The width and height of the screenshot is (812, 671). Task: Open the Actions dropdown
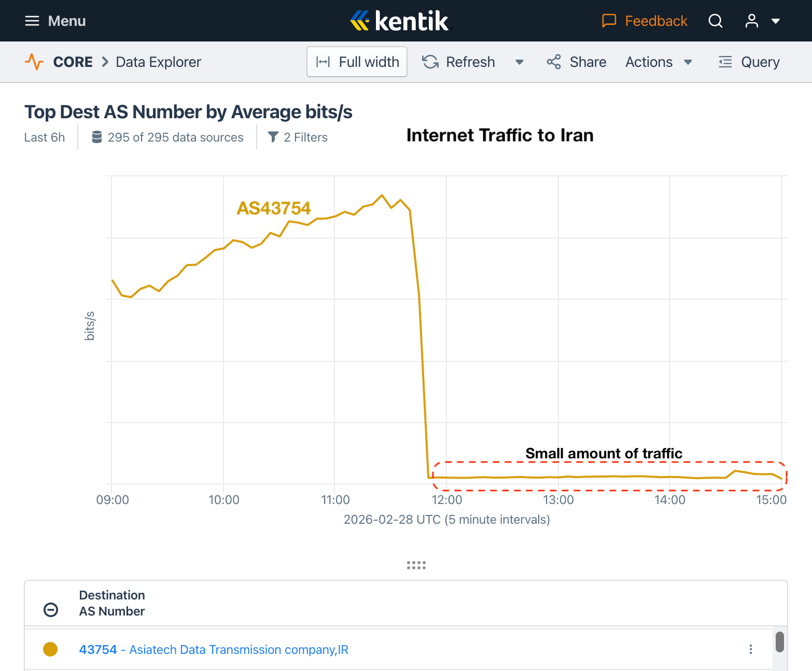click(659, 62)
